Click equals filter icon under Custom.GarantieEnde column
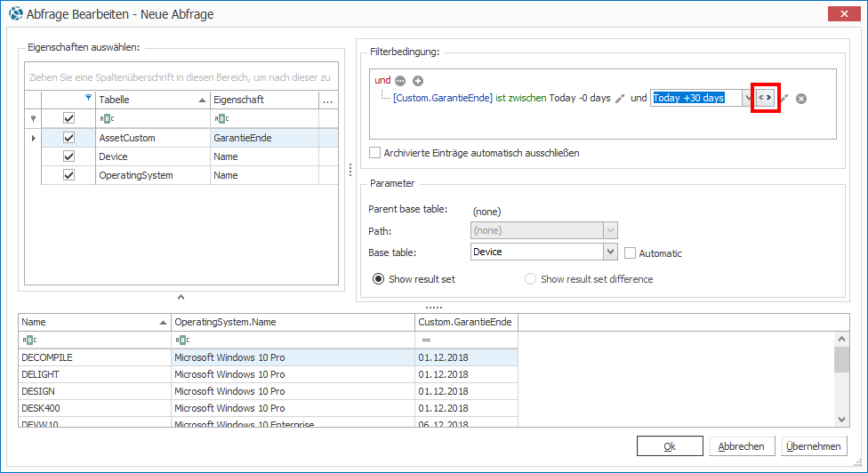 (426, 340)
